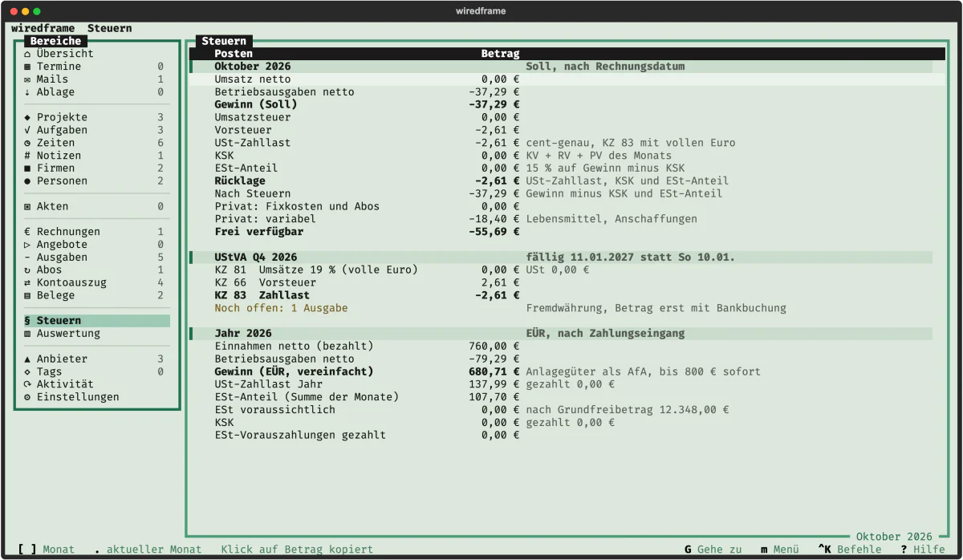Select the UStVA Q4 2026 section header

tap(561, 258)
